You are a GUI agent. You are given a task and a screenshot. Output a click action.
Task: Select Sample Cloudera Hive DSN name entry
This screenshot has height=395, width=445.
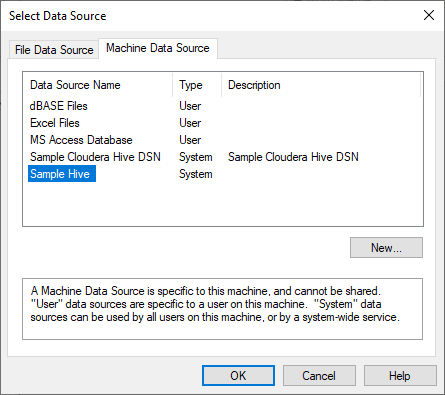(x=95, y=157)
